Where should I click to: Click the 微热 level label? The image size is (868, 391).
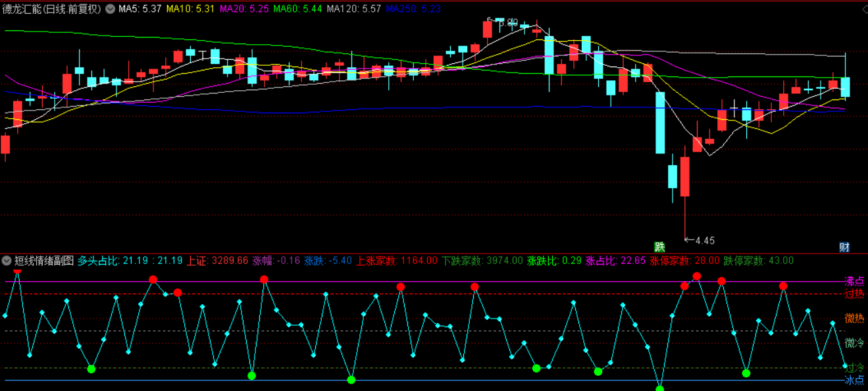tap(854, 319)
